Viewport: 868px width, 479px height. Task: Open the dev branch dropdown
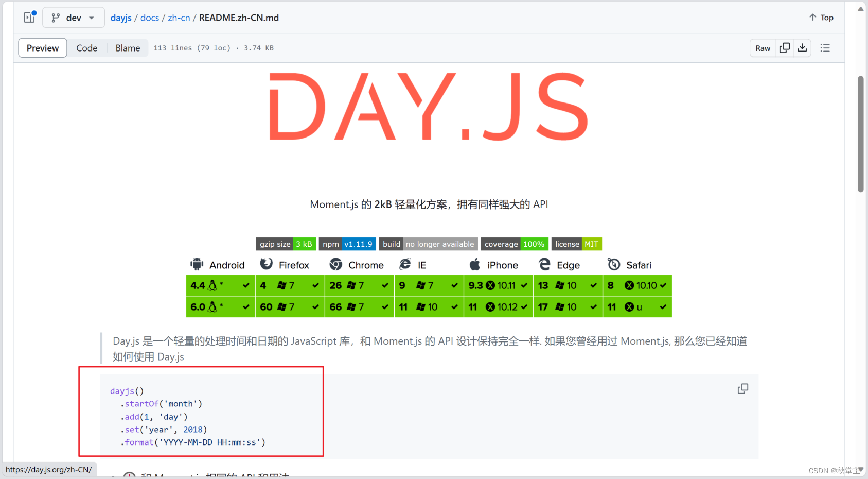(x=74, y=18)
